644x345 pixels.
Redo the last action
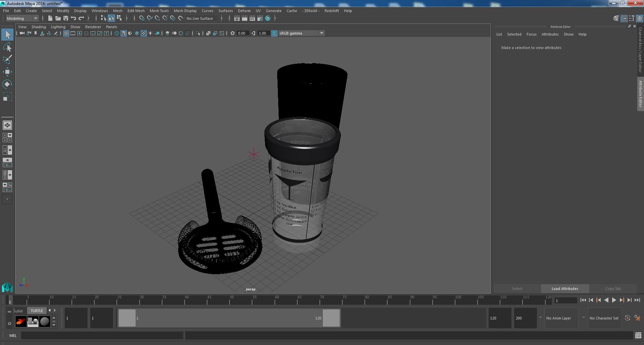[x=81, y=18]
